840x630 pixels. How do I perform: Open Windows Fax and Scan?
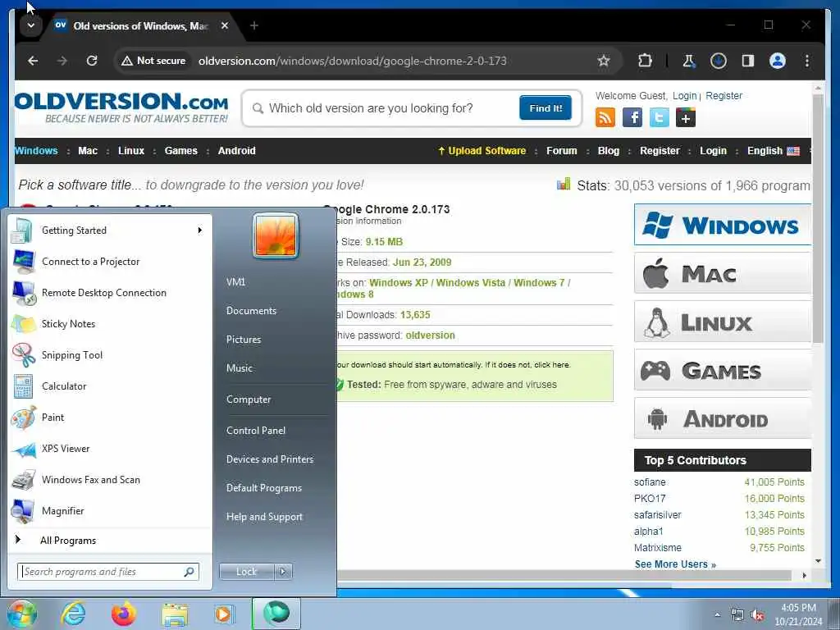point(110,479)
